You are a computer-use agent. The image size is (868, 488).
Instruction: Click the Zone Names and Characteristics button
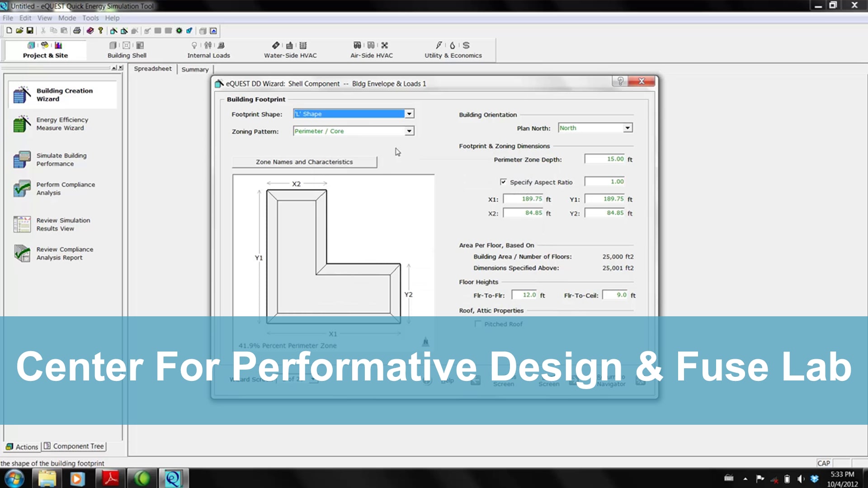(305, 162)
